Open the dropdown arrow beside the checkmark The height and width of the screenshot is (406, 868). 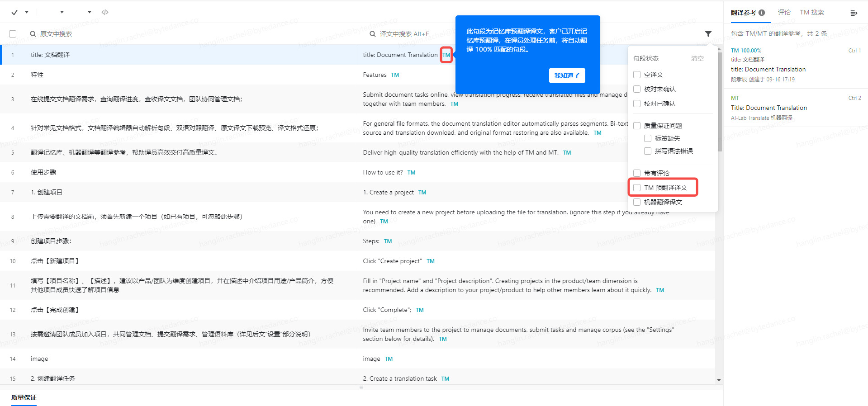(x=27, y=12)
